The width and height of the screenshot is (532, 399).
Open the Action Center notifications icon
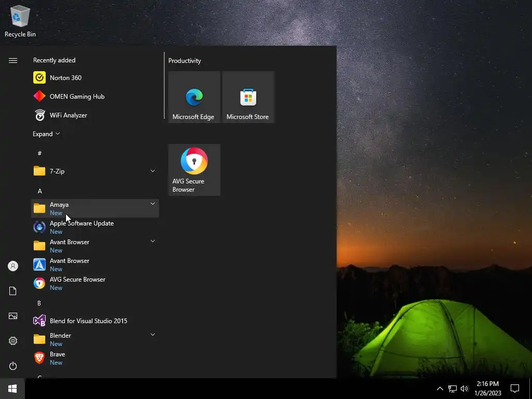click(x=515, y=389)
